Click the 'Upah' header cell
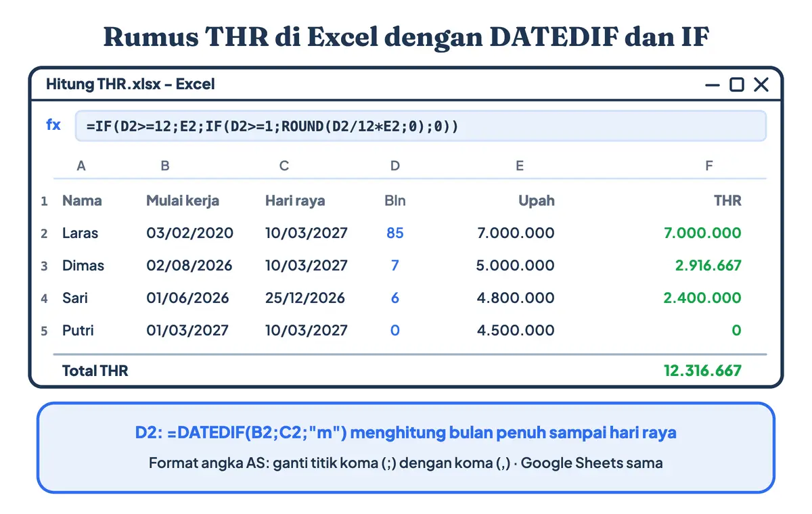The image size is (812, 514). (x=537, y=201)
